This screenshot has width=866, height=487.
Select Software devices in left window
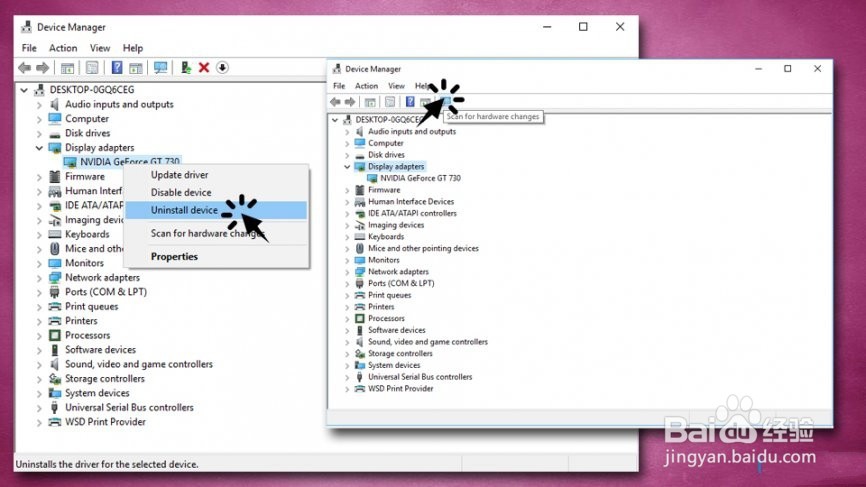click(100, 350)
